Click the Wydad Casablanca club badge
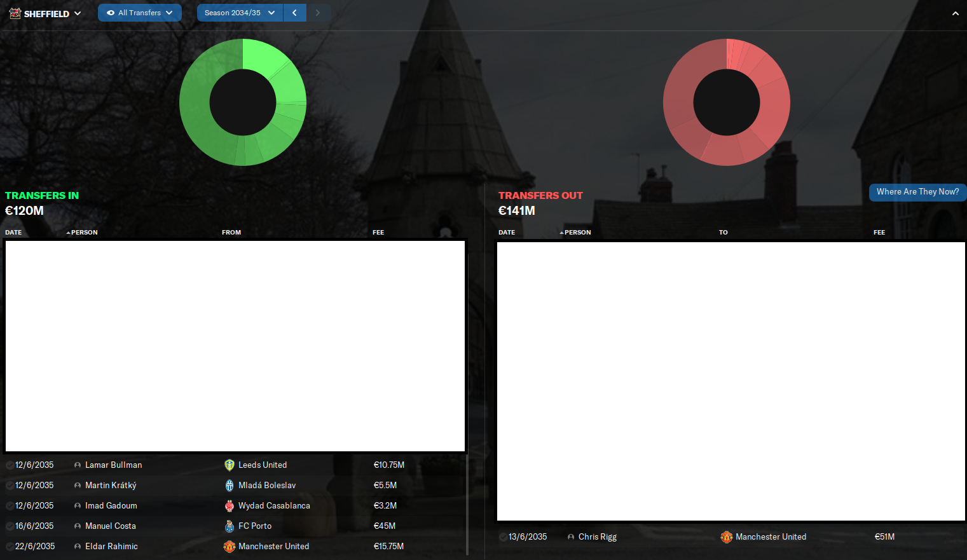The height and width of the screenshot is (560, 967). point(230,506)
